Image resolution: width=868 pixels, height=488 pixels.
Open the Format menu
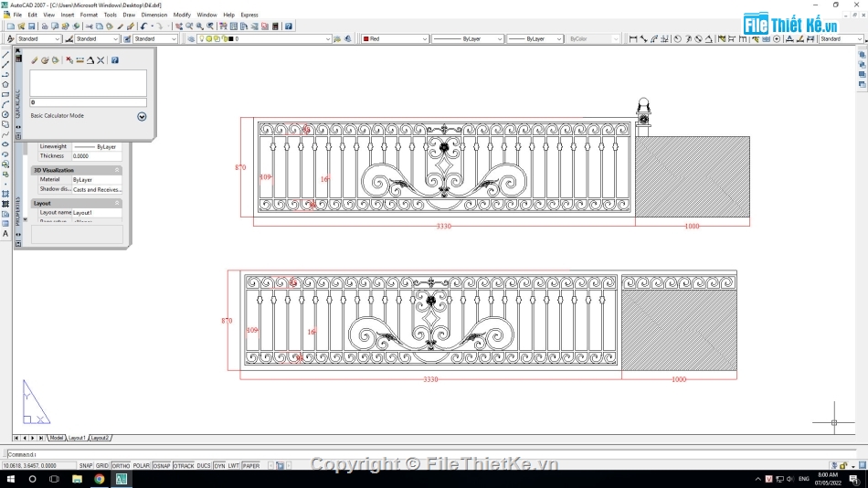pyautogui.click(x=89, y=15)
